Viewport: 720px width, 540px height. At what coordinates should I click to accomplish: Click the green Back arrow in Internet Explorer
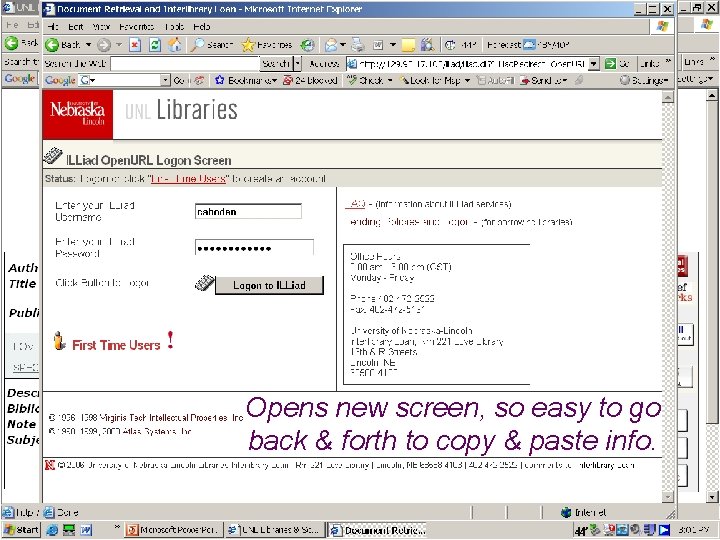coord(52,45)
